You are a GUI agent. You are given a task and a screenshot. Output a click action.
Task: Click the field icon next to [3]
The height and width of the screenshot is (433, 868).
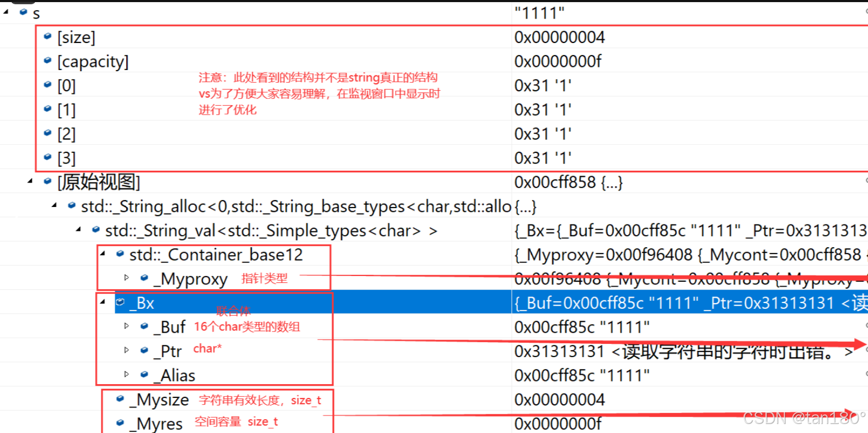coord(47,157)
